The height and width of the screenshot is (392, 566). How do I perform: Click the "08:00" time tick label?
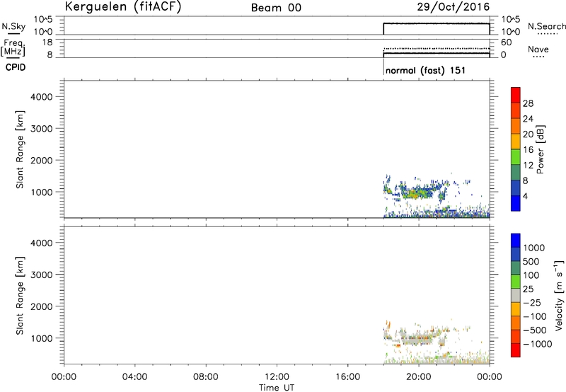[205, 377]
